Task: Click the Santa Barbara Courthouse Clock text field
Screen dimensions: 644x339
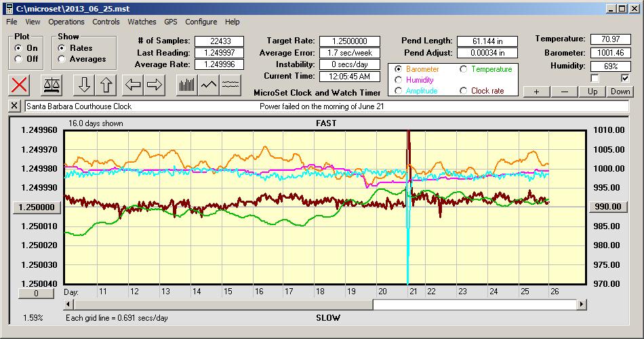Action: pyautogui.click(x=136, y=106)
